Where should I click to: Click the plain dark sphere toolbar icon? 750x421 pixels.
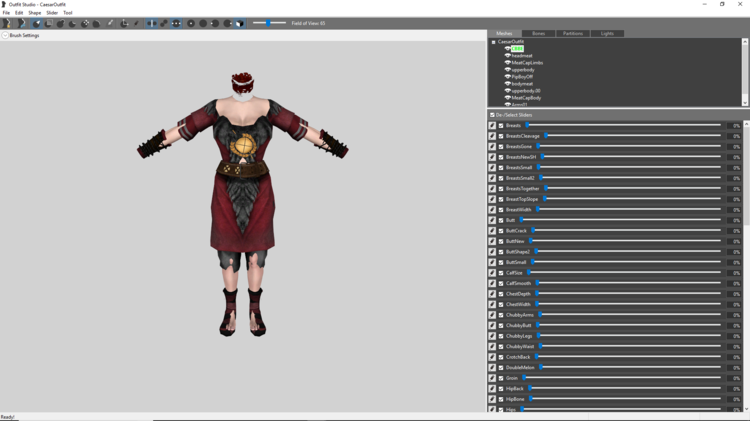tap(203, 23)
